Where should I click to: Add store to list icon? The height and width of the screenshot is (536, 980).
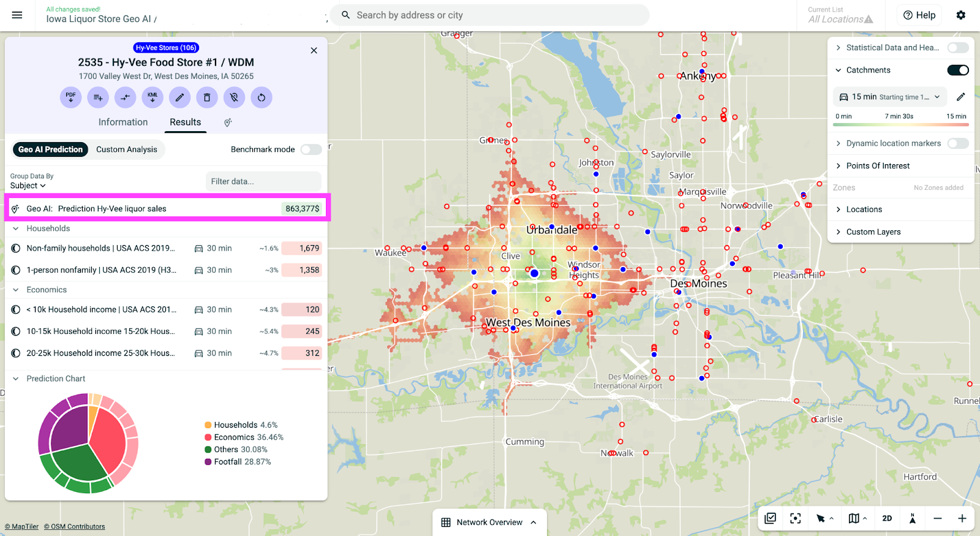98,97
